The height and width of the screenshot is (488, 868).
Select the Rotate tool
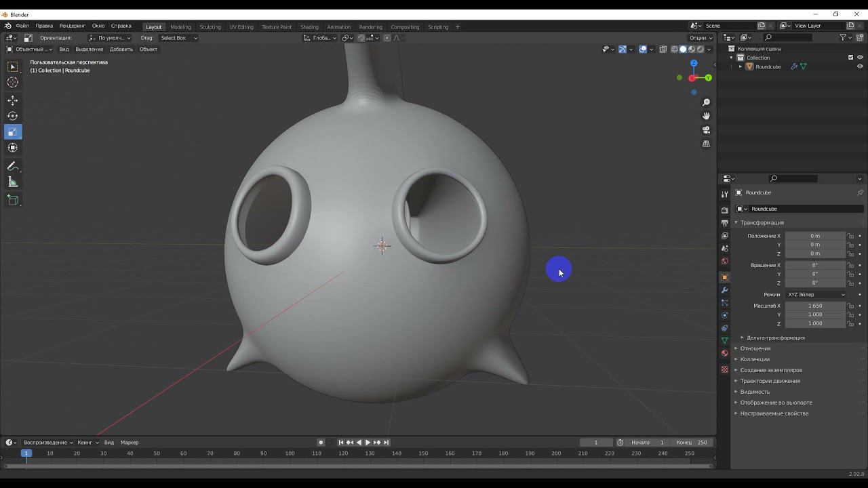(x=13, y=116)
